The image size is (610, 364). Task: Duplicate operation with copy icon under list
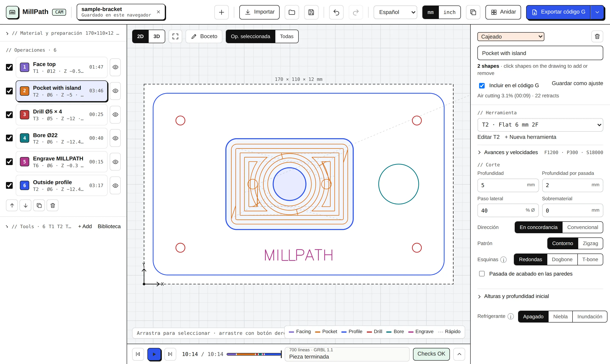coord(39,205)
